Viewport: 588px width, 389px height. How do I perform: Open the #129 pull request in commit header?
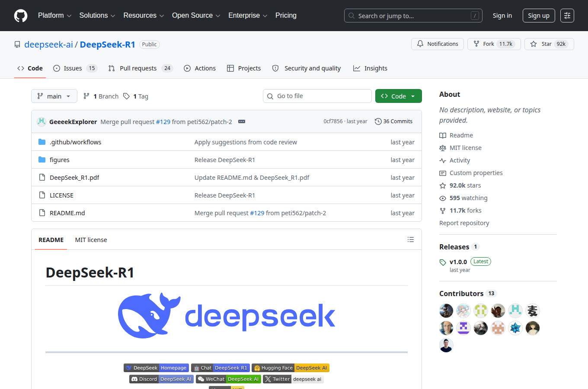tap(163, 122)
